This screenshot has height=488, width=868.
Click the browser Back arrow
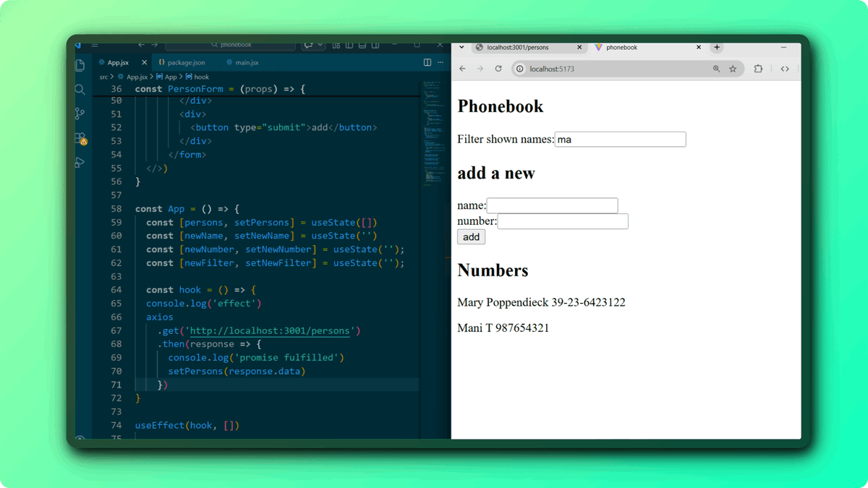point(463,69)
